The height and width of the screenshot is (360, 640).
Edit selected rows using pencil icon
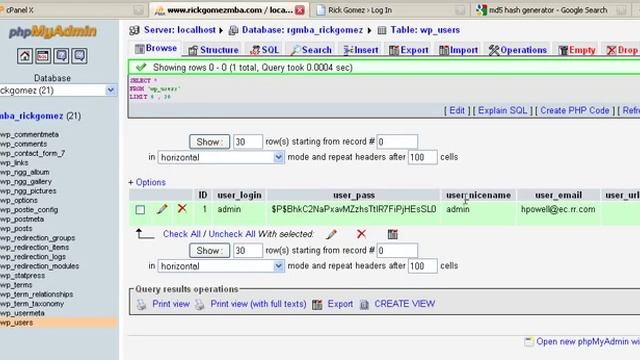[x=331, y=234]
